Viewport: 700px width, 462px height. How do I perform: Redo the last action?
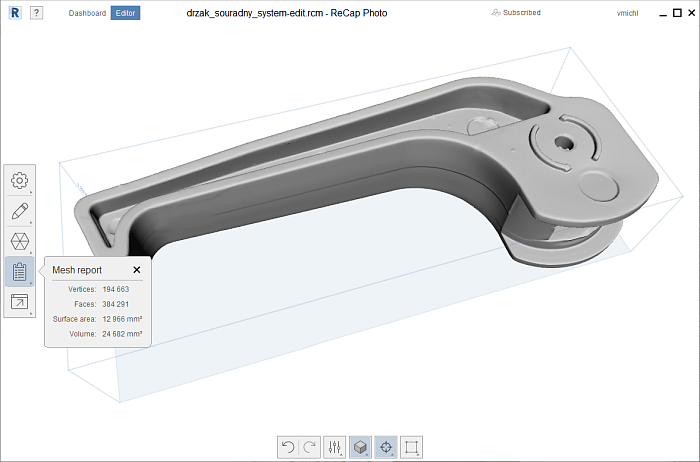(x=309, y=447)
